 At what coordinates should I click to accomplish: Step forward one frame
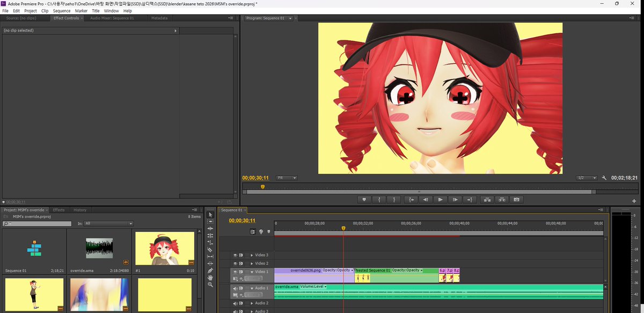tap(455, 199)
